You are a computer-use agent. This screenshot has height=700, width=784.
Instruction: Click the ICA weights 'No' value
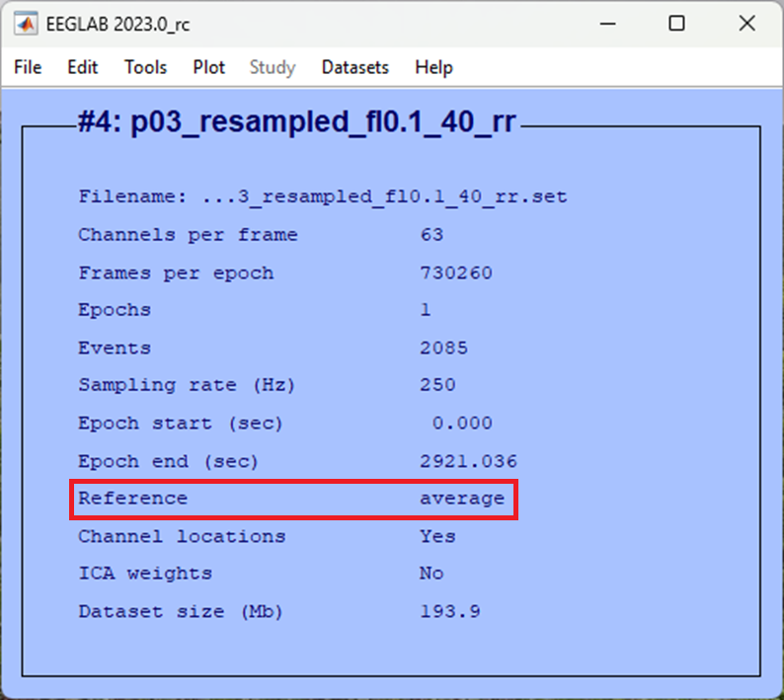click(x=431, y=574)
